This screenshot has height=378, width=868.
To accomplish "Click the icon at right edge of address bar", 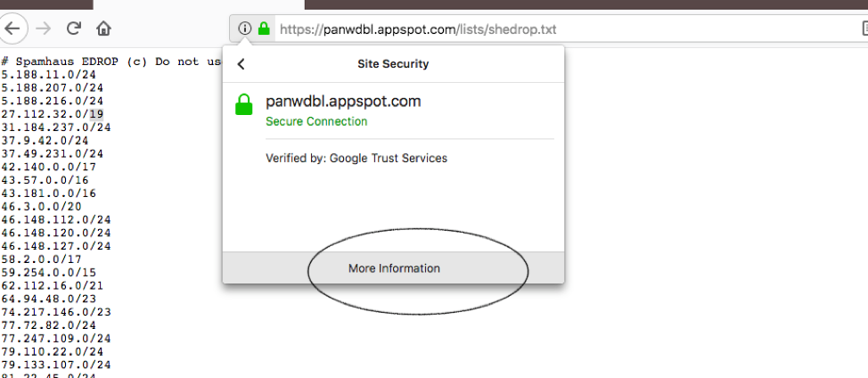I will (x=861, y=29).
